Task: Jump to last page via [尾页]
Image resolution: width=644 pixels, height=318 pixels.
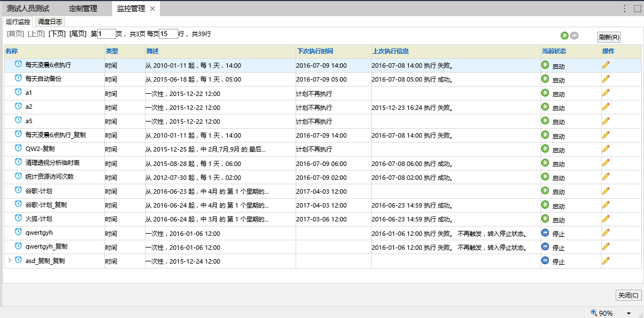Action: point(78,34)
